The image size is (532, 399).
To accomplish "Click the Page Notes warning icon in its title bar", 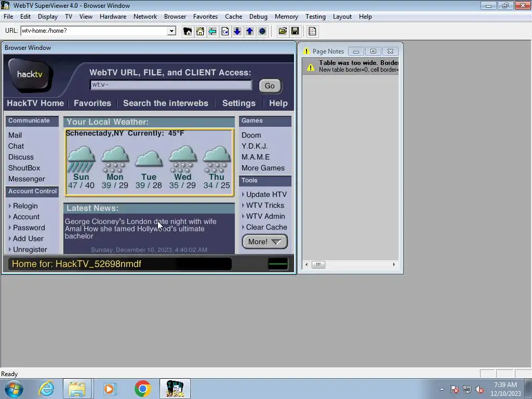I will point(307,51).
